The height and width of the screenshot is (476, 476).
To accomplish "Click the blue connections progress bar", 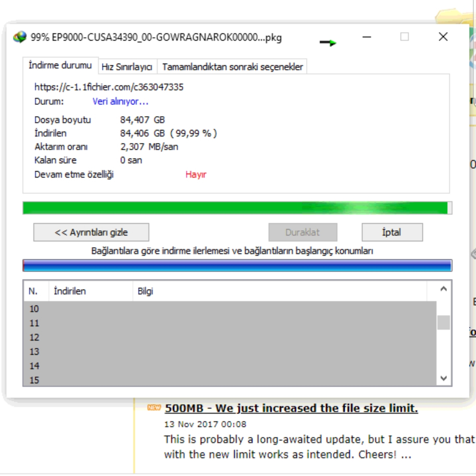I will pyautogui.click(x=237, y=266).
